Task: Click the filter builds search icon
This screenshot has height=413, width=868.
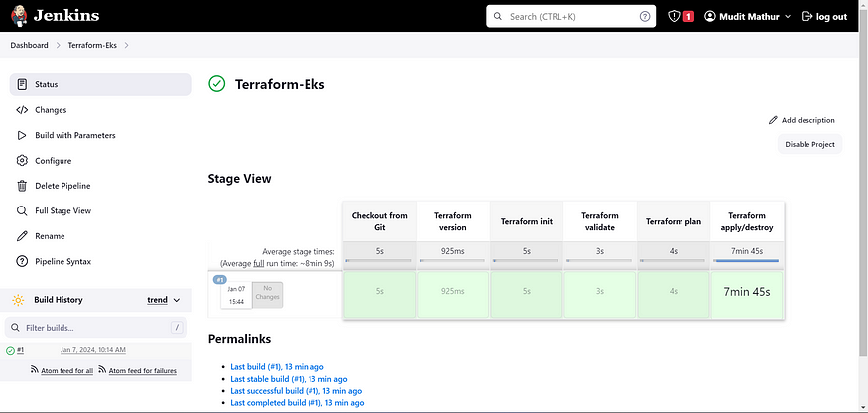Action: coord(16,328)
